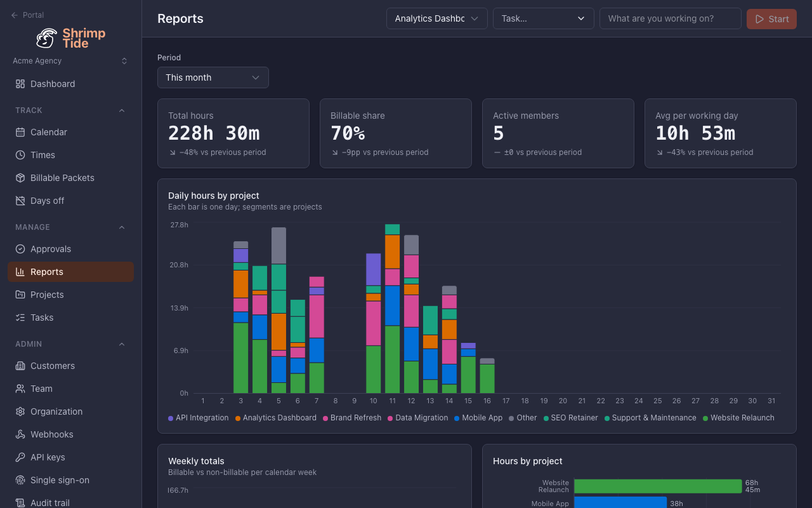The height and width of the screenshot is (508, 812).
Task: Click the Approvals checkmark icon
Action: [20, 249]
